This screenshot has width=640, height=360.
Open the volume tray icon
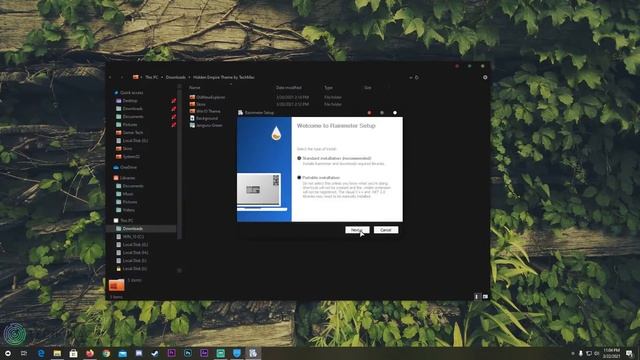point(597,353)
